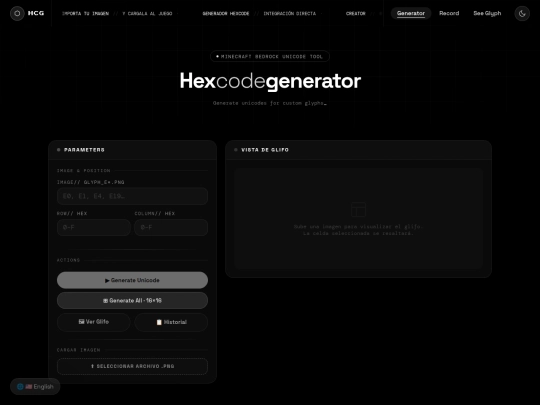Click Generate All 16×16 button
Image resolution: width=540 pixels, height=405 pixels.
pyautogui.click(x=132, y=300)
